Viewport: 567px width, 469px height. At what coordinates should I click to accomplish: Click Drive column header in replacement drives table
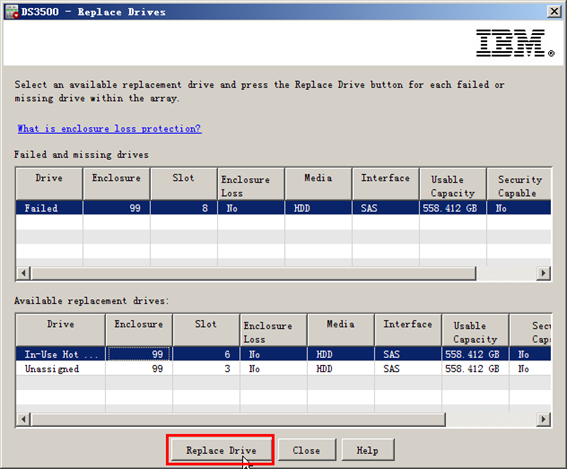(x=61, y=330)
